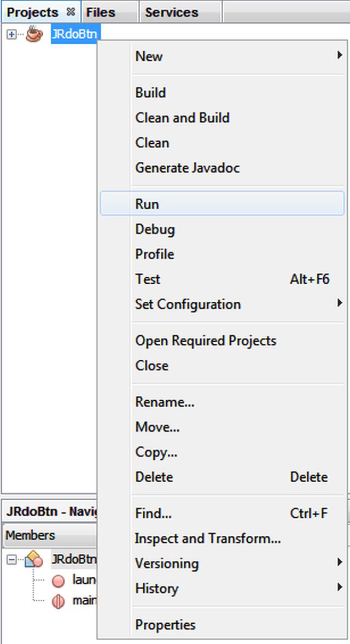
Task: Click the launch method icon in Navigator
Action: coord(57,581)
